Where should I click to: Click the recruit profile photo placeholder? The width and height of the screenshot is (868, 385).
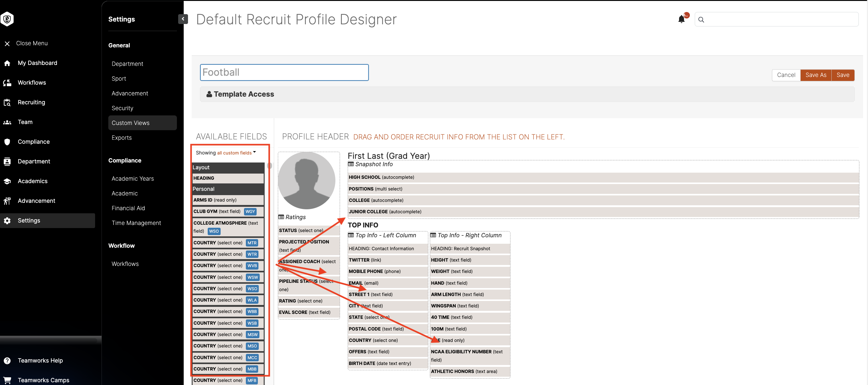point(306,180)
